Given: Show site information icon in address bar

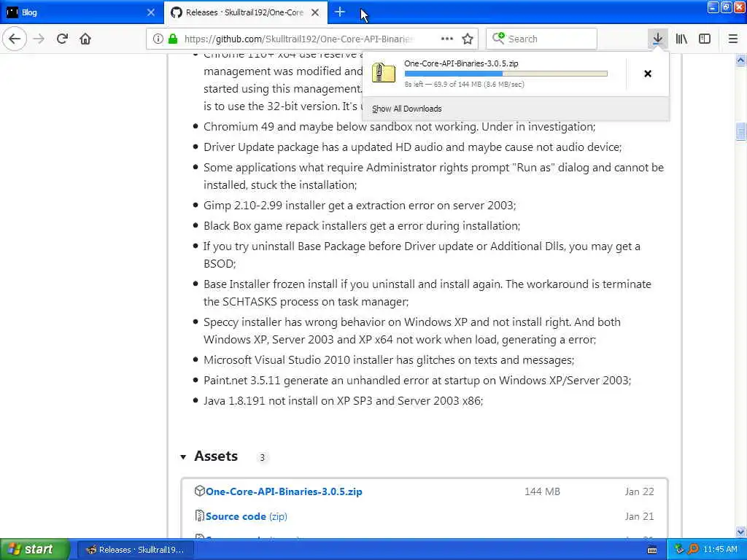Looking at the screenshot, I should click(x=158, y=39).
